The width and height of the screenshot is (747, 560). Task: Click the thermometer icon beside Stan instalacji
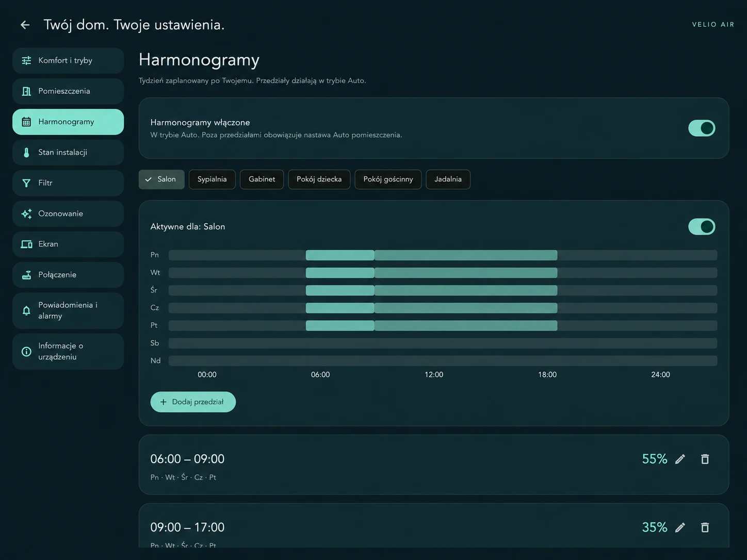pyautogui.click(x=26, y=153)
